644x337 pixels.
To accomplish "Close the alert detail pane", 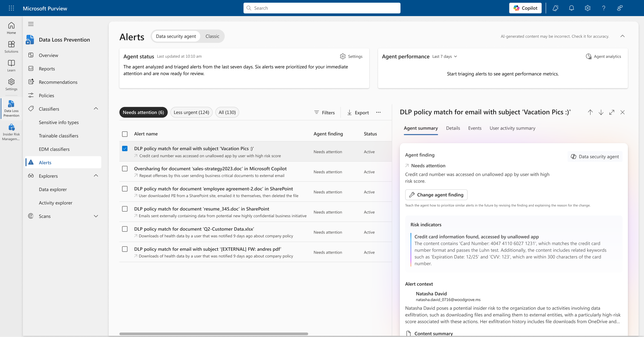I will coord(623,112).
